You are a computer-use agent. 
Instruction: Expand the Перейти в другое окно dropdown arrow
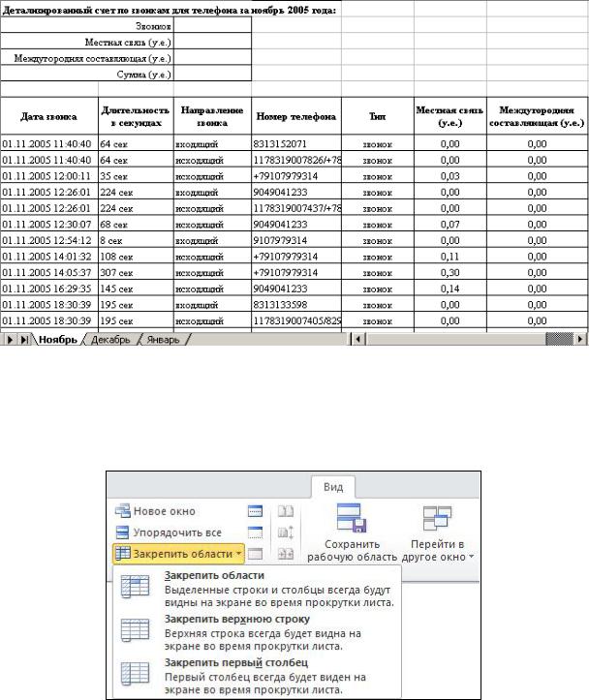tap(471, 557)
